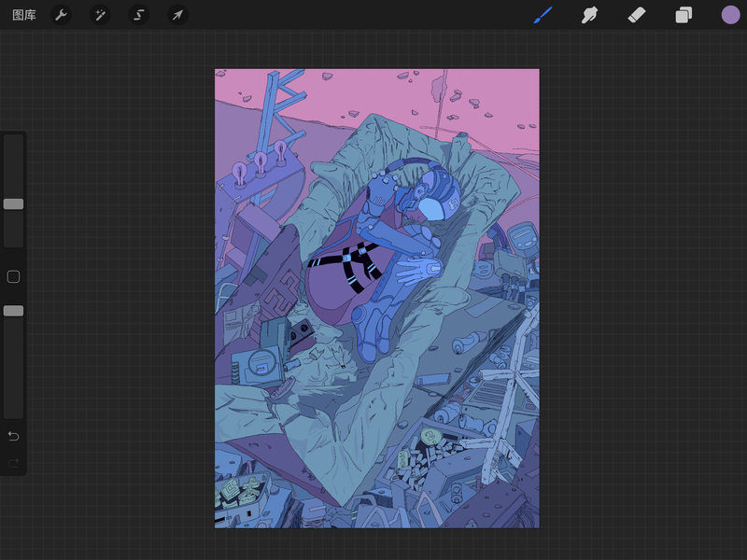Open the Adjustments magic wand menu
Image resolution: width=747 pixels, height=560 pixels.
100,15
